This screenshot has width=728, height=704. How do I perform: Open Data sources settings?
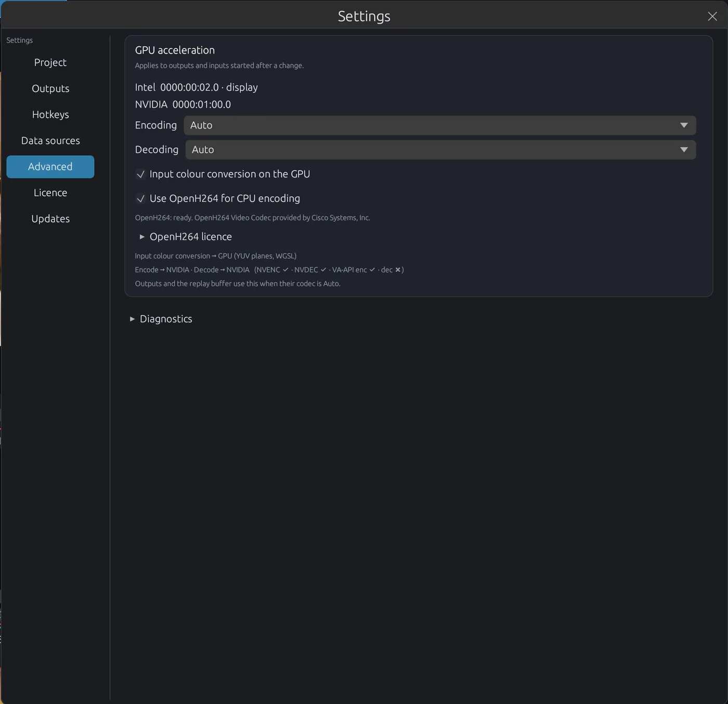pyautogui.click(x=50, y=140)
